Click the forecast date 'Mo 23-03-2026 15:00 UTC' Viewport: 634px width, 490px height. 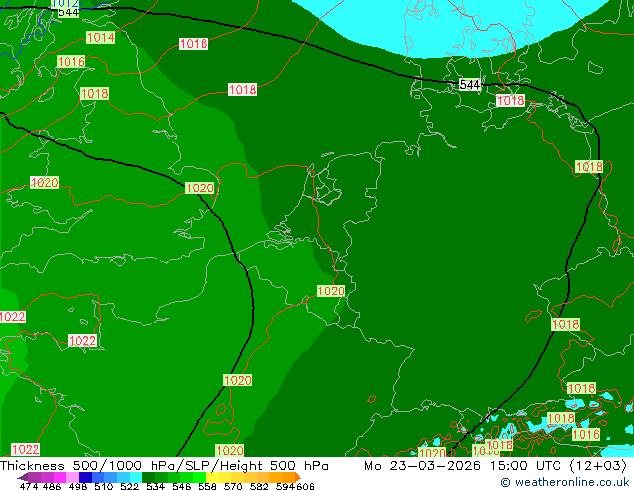pos(464,466)
